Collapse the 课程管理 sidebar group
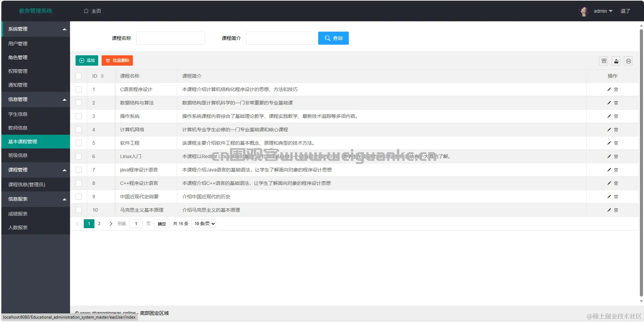 click(36, 170)
